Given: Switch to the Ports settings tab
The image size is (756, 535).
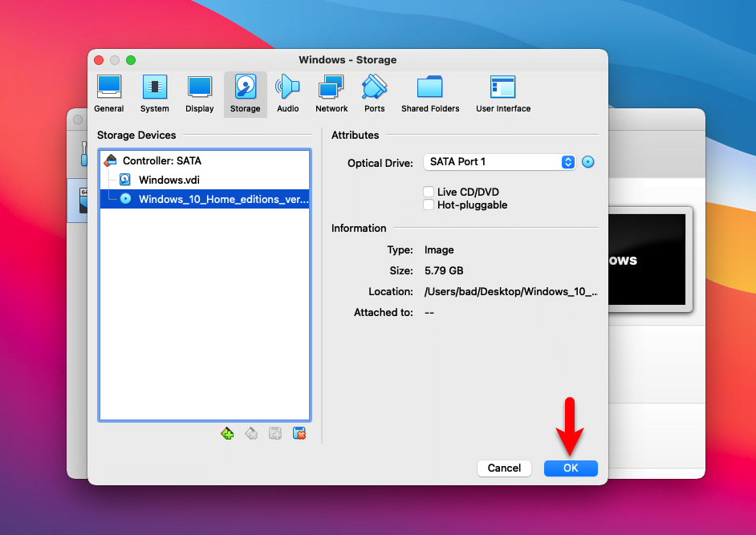Looking at the screenshot, I should tap(375, 95).
